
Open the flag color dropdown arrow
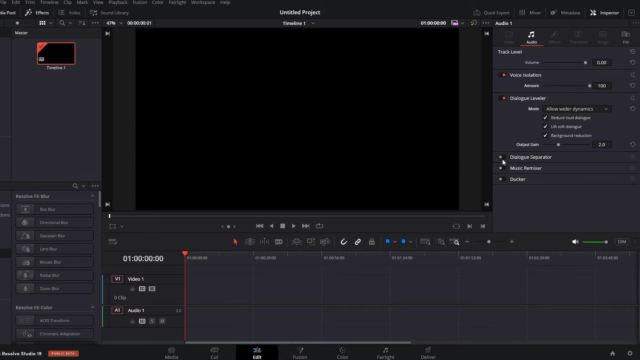pyautogui.click(x=395, y=242)
